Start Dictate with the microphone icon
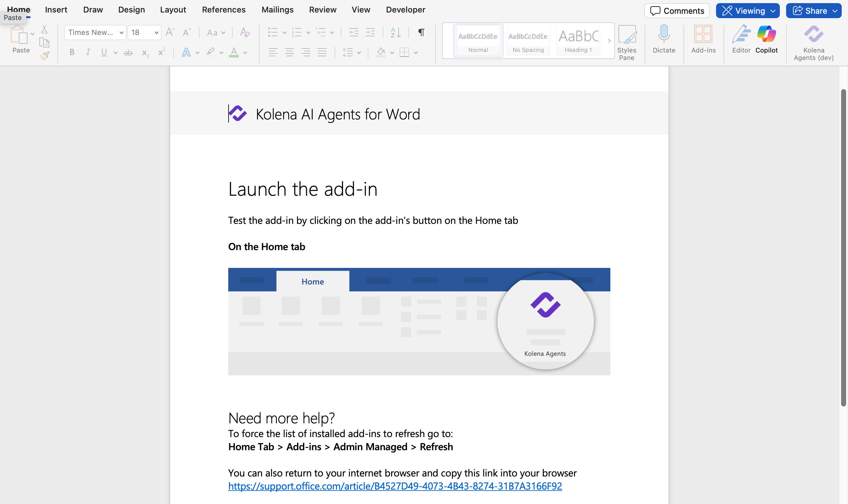This screenshot has width=848, height=504. [664, 35]
